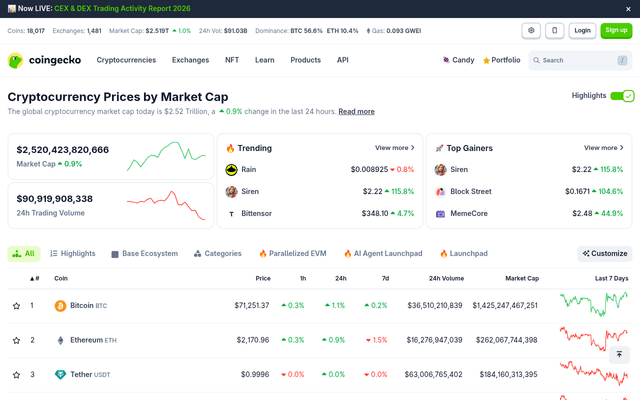
Task: Click the Login button
Action: tap(582, 31)
